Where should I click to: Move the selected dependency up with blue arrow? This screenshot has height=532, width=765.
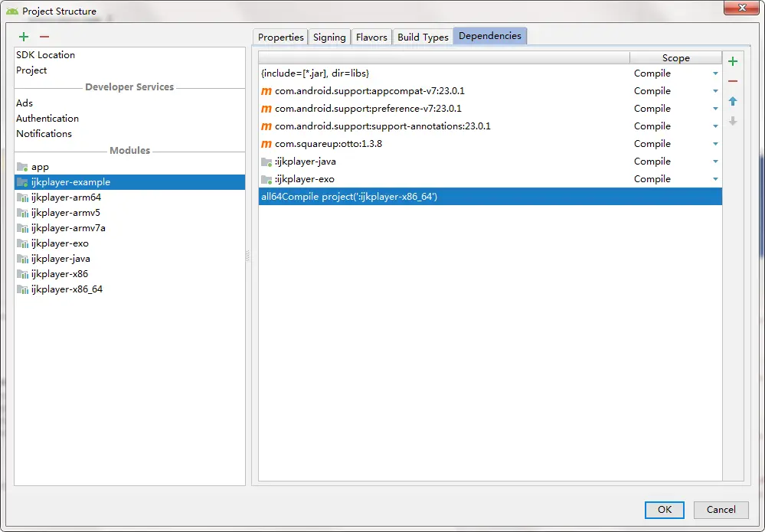(x=733, y=101)
